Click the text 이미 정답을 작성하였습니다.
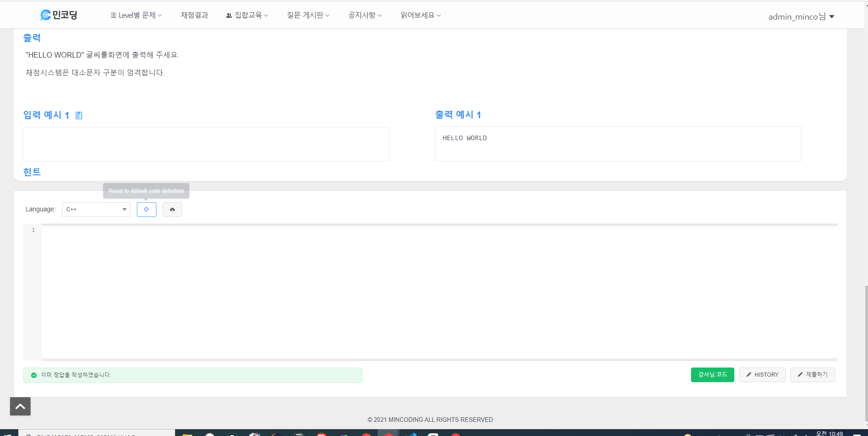 [76, 375]
